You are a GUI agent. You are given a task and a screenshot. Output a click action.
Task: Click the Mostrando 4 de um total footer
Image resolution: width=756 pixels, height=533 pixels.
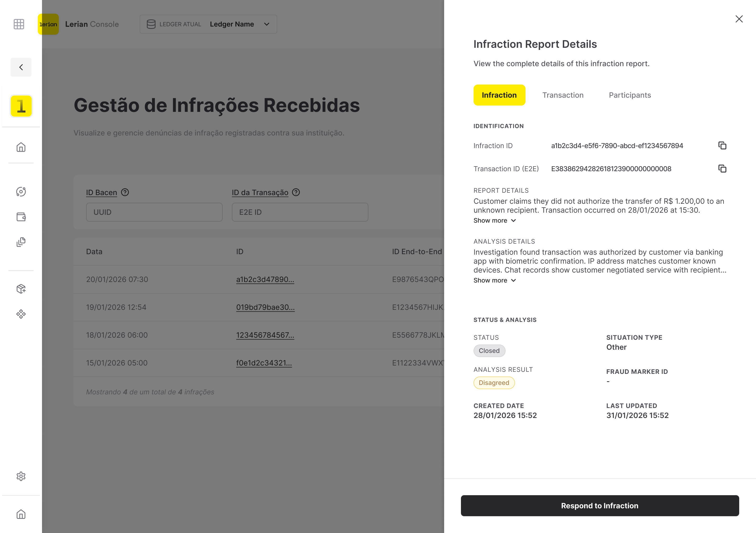150,392
